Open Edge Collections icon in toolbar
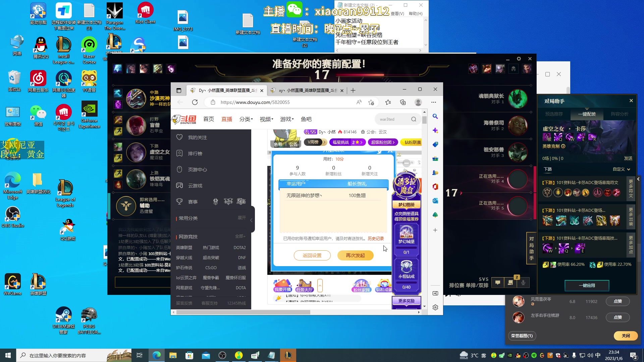This screenshot has height=362, width=644. [403, 102]
